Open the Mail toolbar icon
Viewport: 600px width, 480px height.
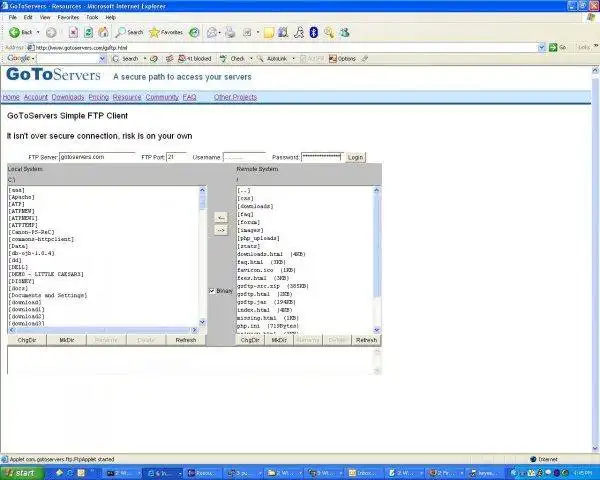pos(212,33)
